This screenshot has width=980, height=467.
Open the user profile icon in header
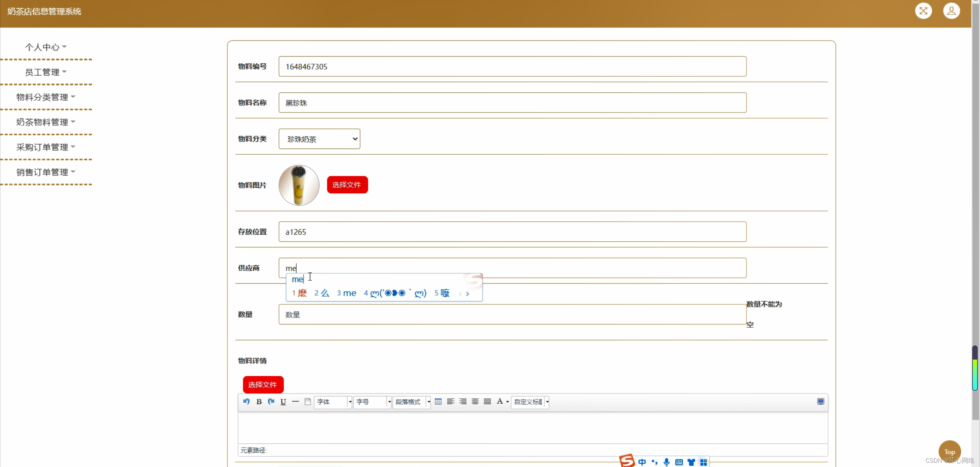click(x=951, y=11)
